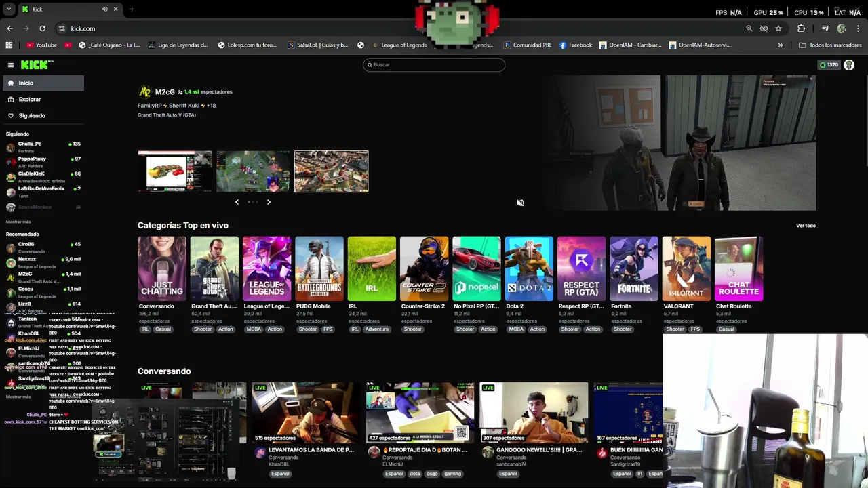Open the 1370 points balance badge
Image resolution: width=868 pixels, height=488 pixels.
(829, 65)
